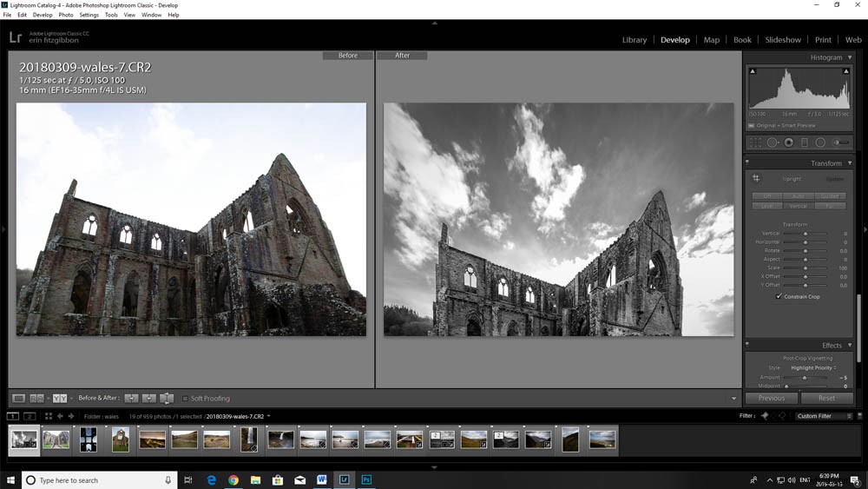Click the Previous button
Screen dimensions: 868x489
pyautogui.click(x=772, y=398)
